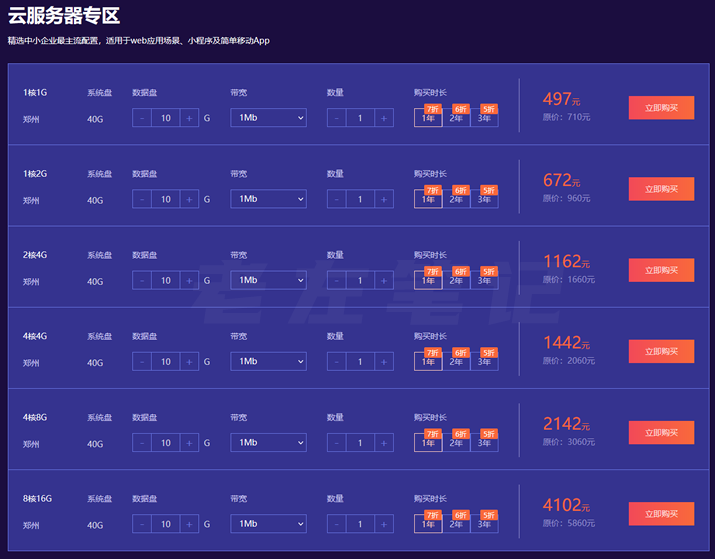
Task: Click data disk size field for 2核4G
Action: point(165,280)
